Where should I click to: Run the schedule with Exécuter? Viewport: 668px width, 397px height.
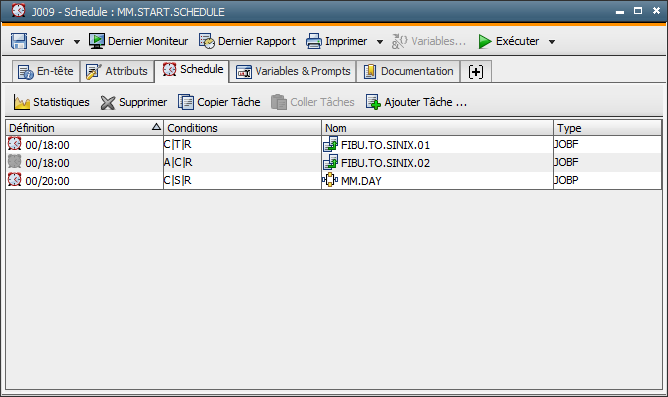tap(509, 41)
